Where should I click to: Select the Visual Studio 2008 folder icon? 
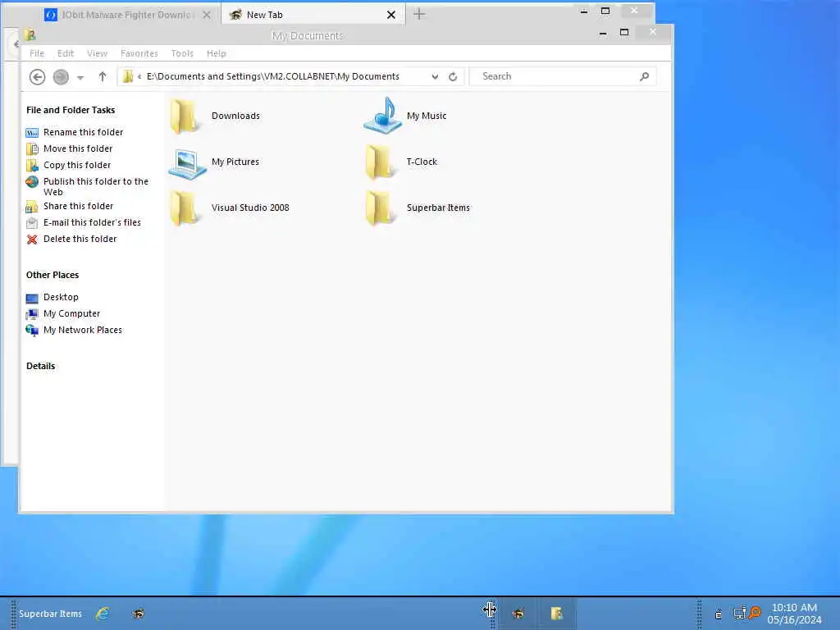(x=184, y=208)
